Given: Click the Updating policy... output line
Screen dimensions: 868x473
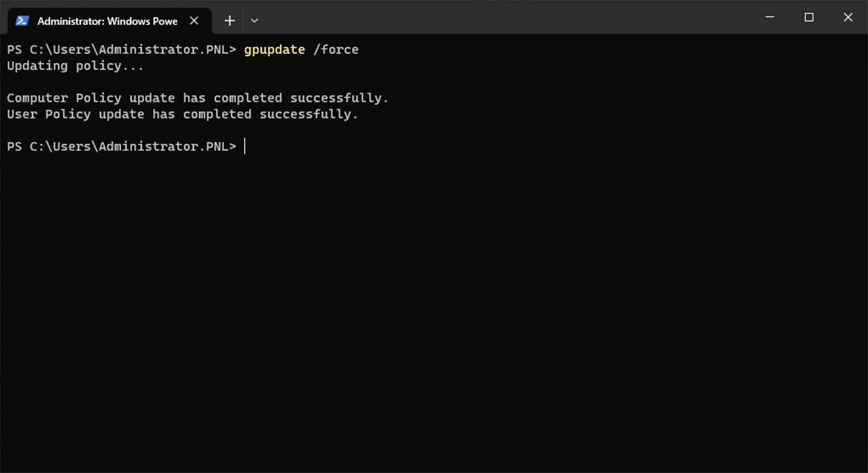Looking at the screenshot, I should (x=75, y=66).
